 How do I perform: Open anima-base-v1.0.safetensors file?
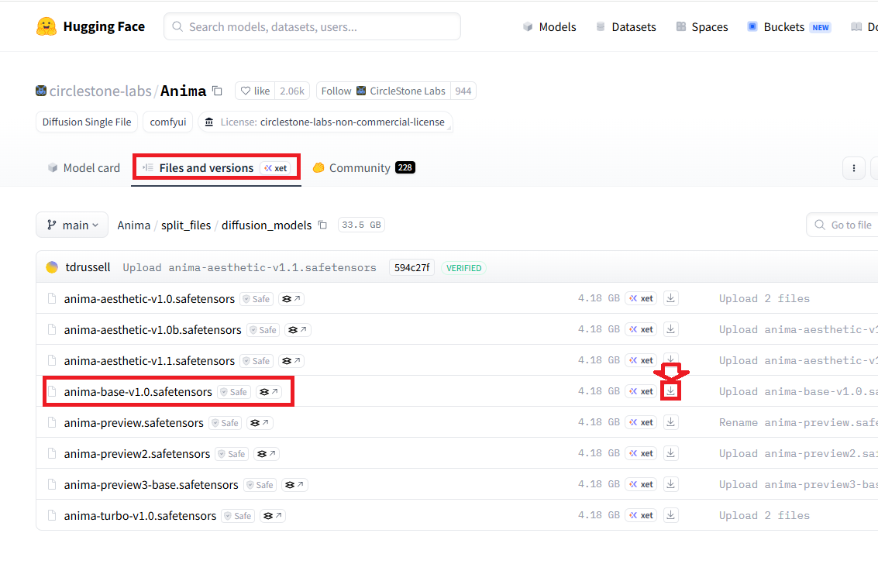[138, 391]
